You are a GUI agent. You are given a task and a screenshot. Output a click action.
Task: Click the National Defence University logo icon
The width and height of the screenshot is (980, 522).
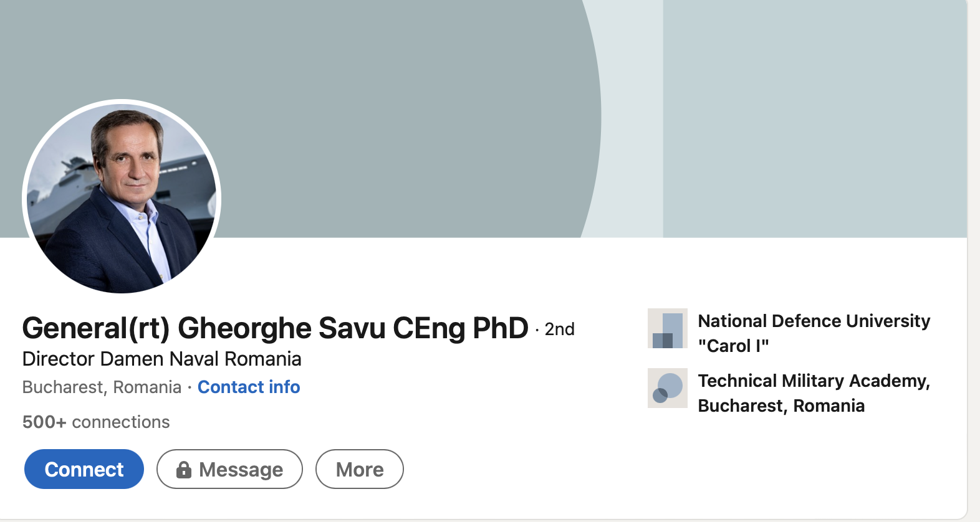(x=667, y=328)
